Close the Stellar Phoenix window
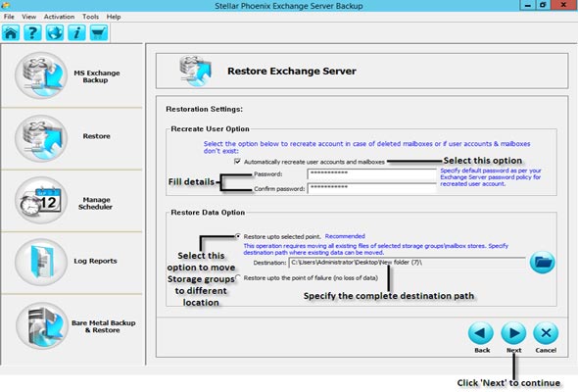578x392 pixels. (563, 5)
